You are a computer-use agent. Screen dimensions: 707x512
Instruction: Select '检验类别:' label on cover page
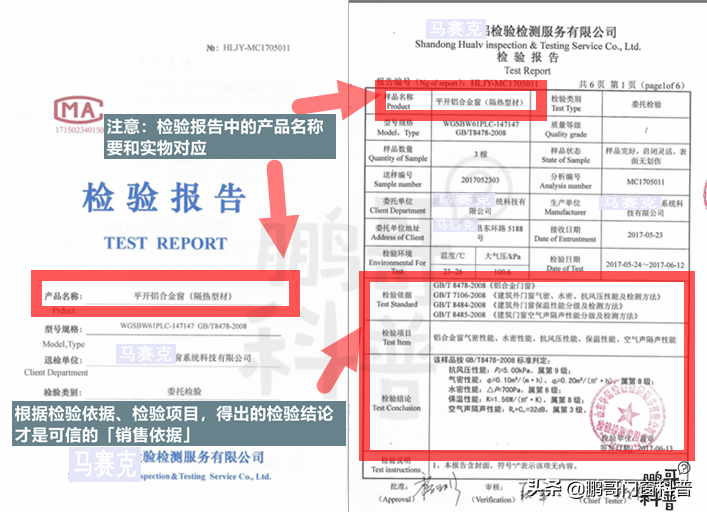[63, 392]
